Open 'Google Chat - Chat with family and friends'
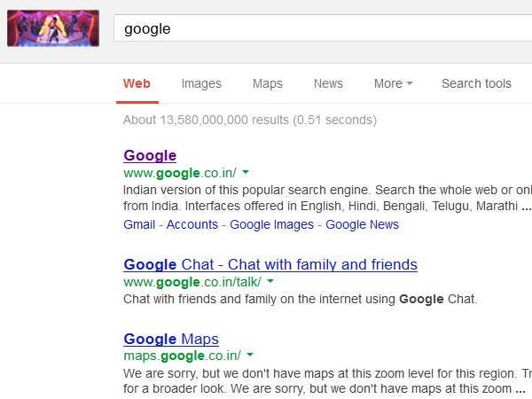Screen dimensions: 532x399 pos(270,264)
